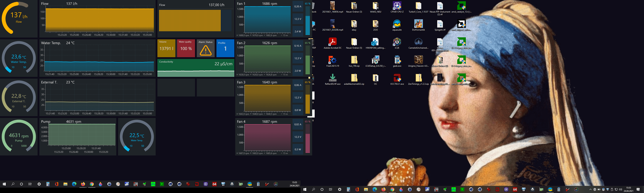Select the ZenTimings_v1.2.3.zip archive
644x193 pixels.
click(418, 79)
